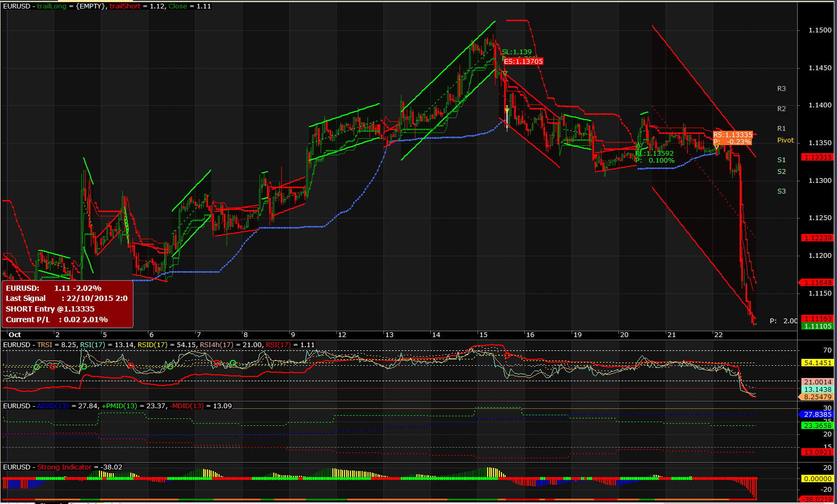Click the orange 8.25479 value tag
The image size is (837, 504).
click(816, 397)
